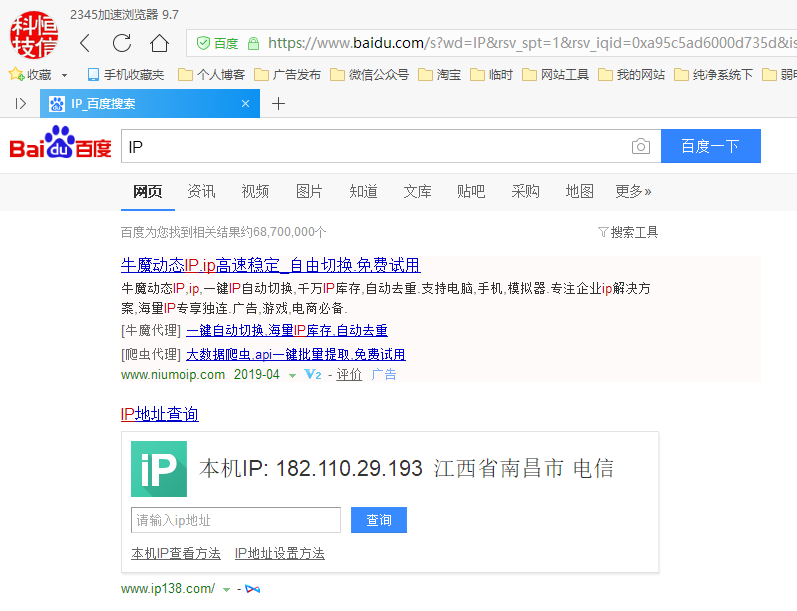Toggle the tab sidebar panel icon
Image resolution: width=797 pixels, height=611 pixels.
[21, 104]
